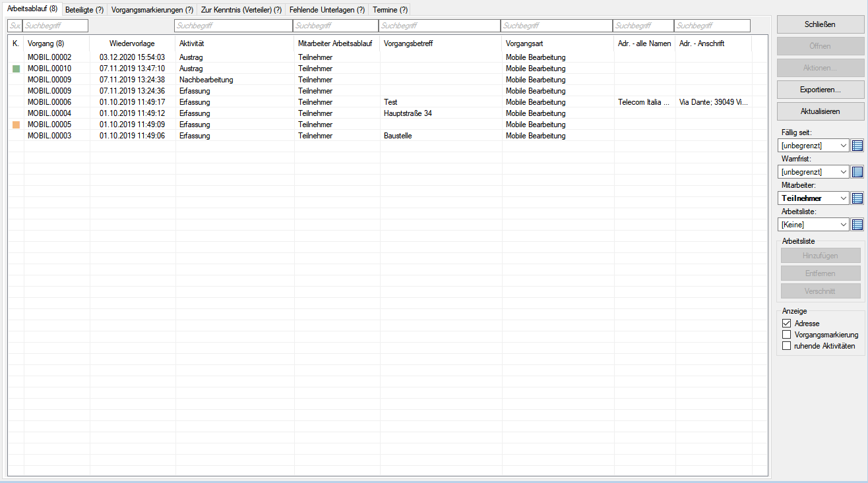The width and height of the screenshot is (868, 483).
Task: Click the Exportieren button
Action: (x=820, y=90)
